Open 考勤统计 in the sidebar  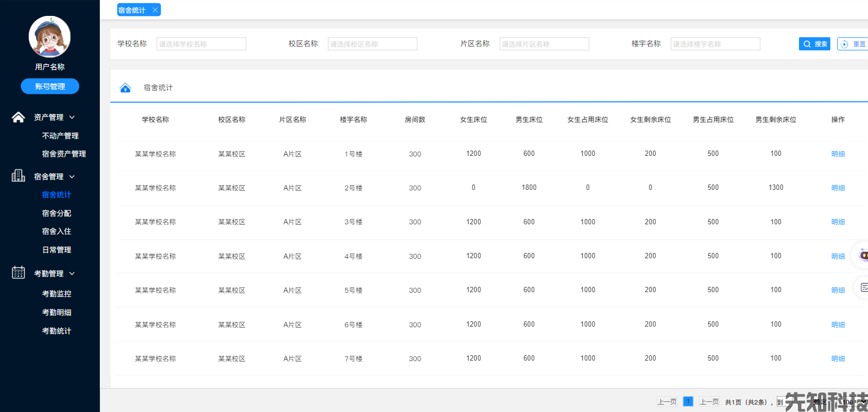click(x=57, y=331)
